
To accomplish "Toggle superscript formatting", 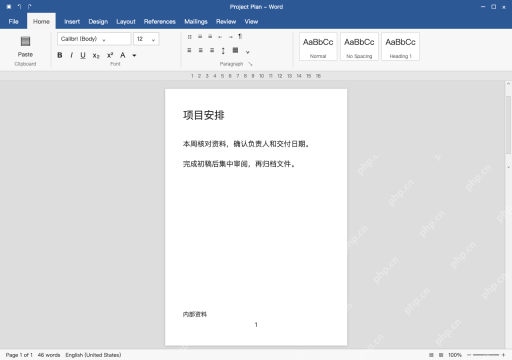I will [x=110, y=55].
